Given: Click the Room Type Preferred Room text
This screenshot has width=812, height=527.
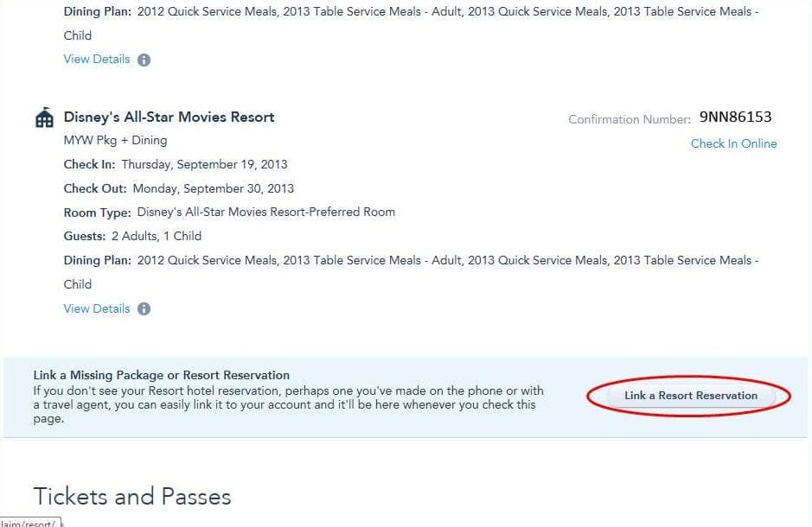Looking at the screenshot, I should [x=265, y=212].
